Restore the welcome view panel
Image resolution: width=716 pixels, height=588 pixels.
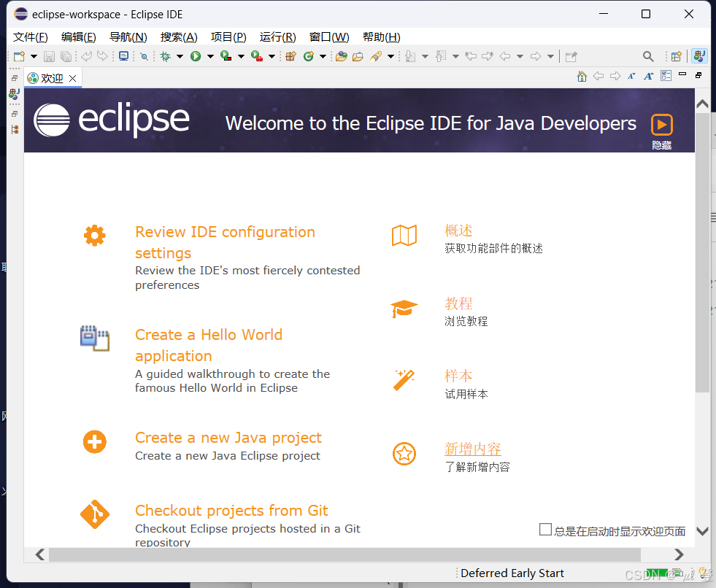698,75
